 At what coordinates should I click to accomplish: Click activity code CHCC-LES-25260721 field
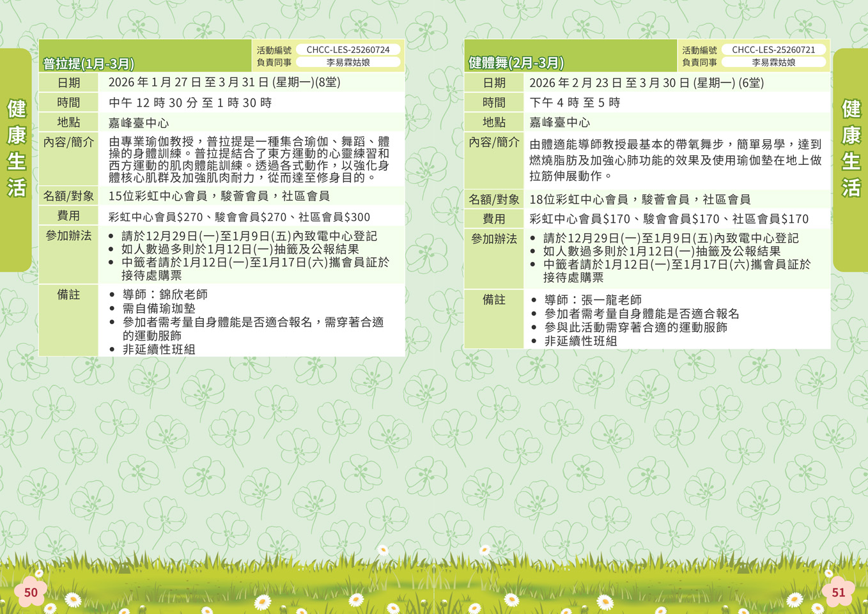point(773,50)
